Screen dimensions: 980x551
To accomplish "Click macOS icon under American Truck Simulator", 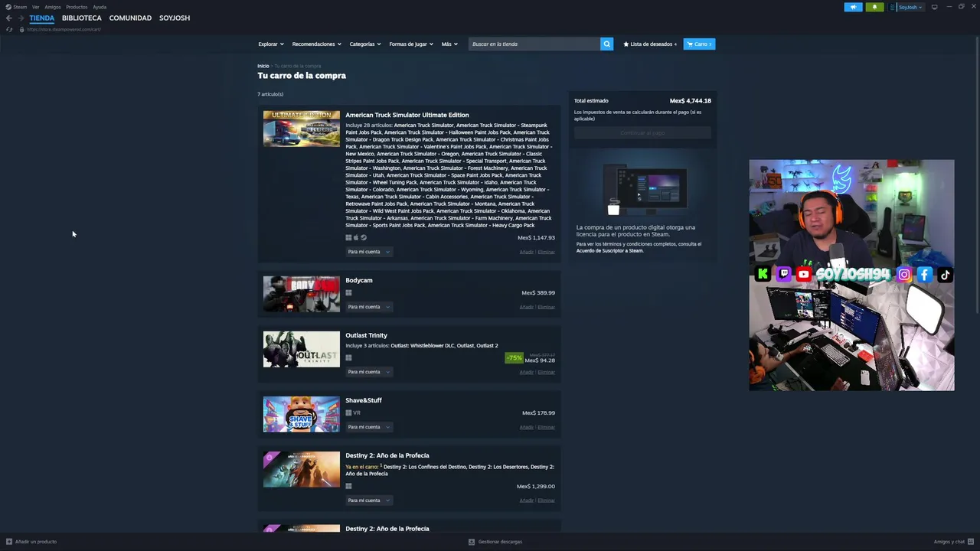I will click(x=356, y=237).
